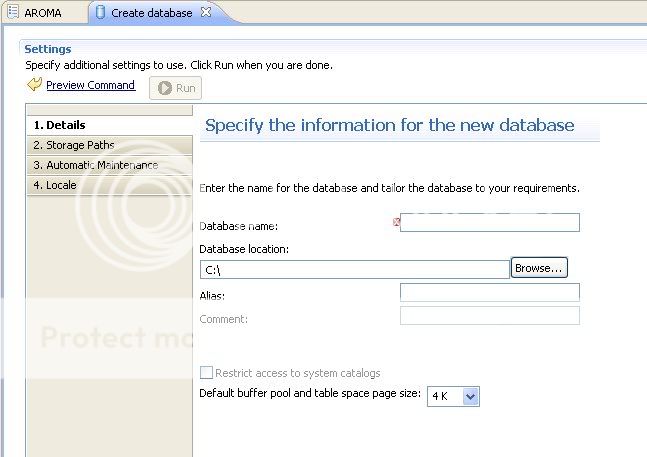The height and width of the screenshot is (457, 647).
Task: Click the Preview Command arrow icon
Action: [34, 84]
